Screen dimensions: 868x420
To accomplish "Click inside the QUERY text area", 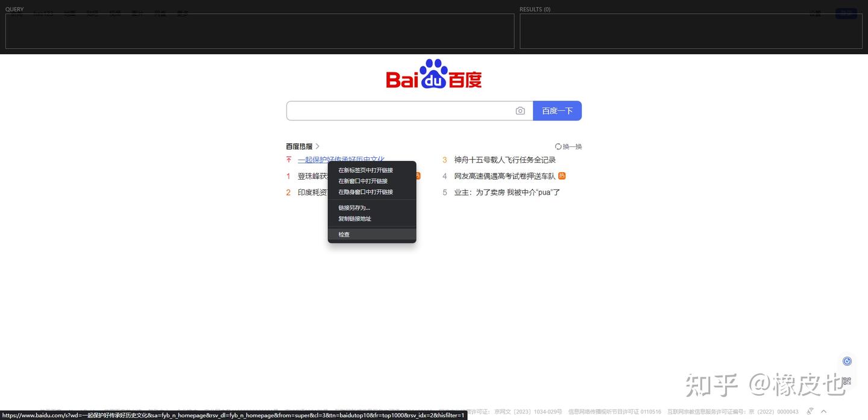I will [260, 31].
